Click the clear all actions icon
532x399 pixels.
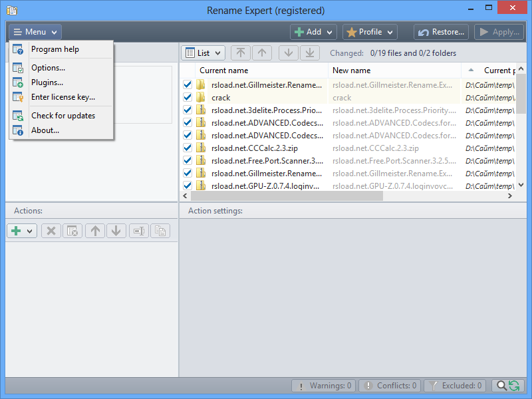coord(72,231)
